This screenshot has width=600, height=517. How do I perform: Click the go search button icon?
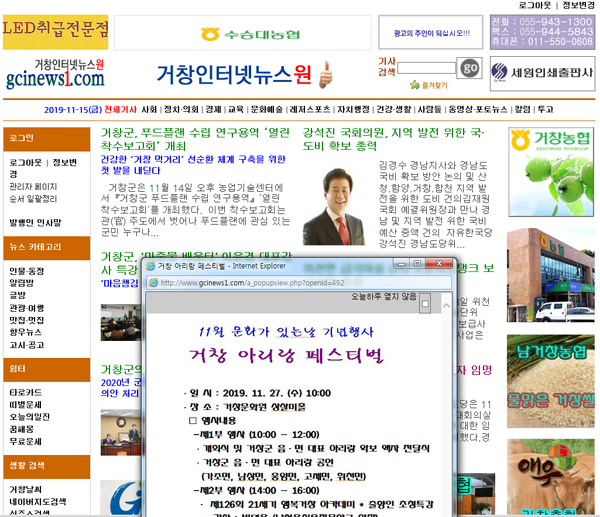click(469, 68)
